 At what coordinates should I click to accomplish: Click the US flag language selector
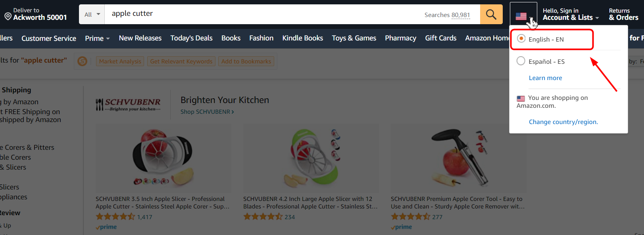click(x=521, y=16)
